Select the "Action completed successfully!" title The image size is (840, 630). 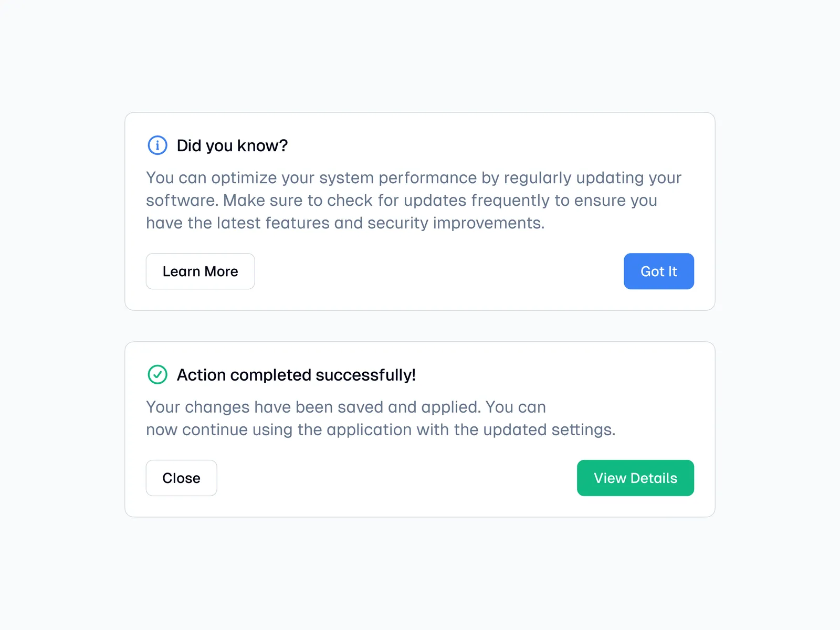(x=296, y=375)
